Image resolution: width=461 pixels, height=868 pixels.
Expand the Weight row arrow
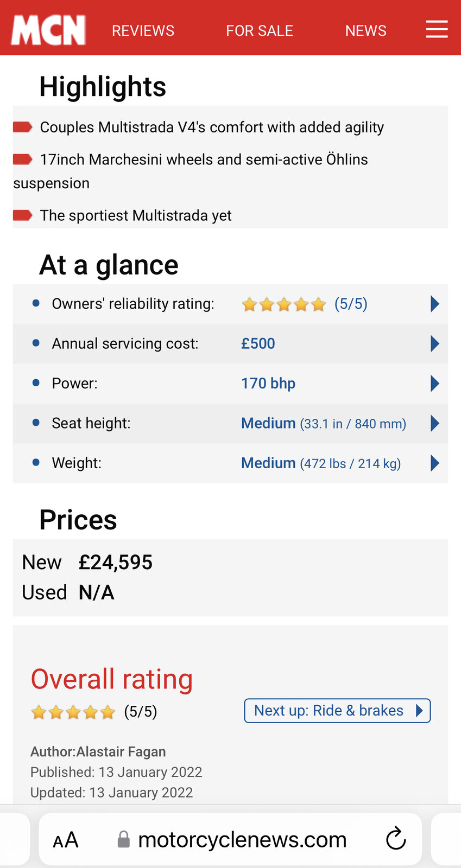coord(434,463)
